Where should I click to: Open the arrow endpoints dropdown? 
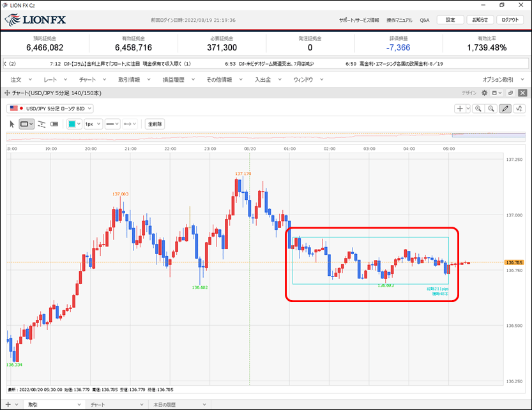point(130,125)
